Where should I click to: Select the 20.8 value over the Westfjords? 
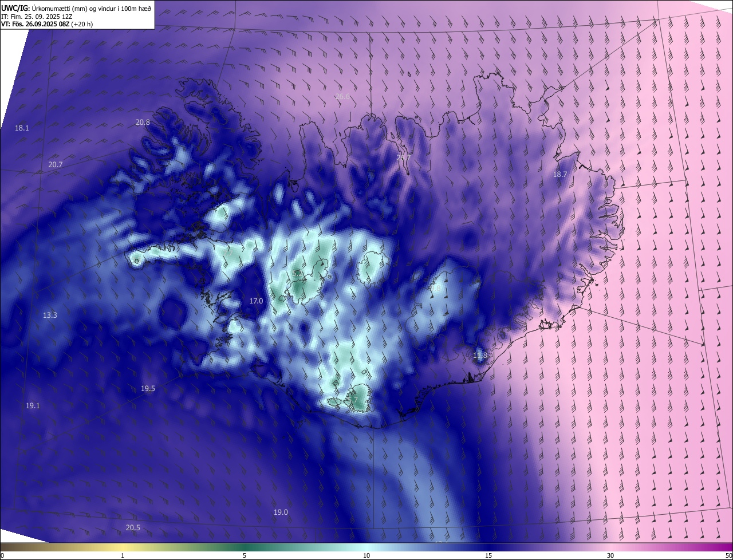click(143, 122)
